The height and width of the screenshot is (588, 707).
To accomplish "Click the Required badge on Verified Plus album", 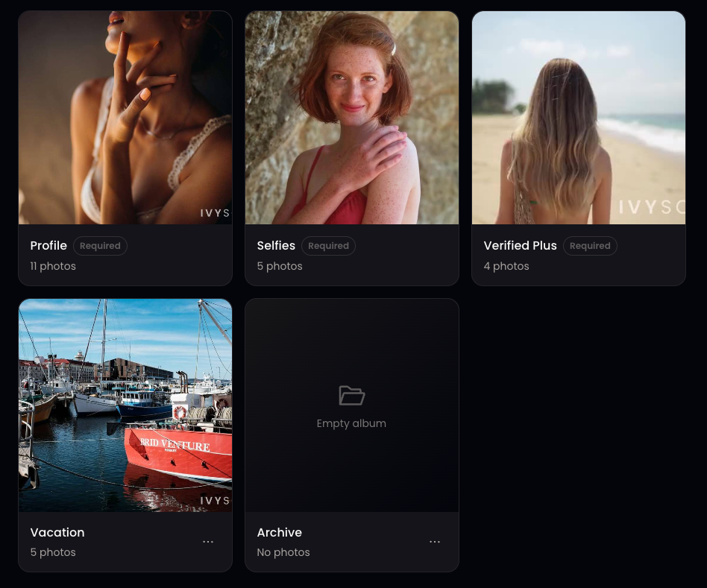I will [590, 245].
